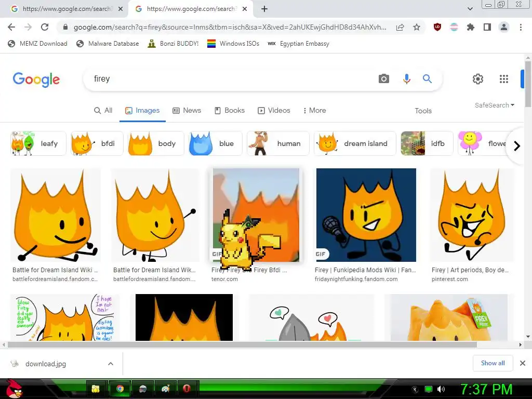
Task: Select the Images tab
Action: point(142,110)
